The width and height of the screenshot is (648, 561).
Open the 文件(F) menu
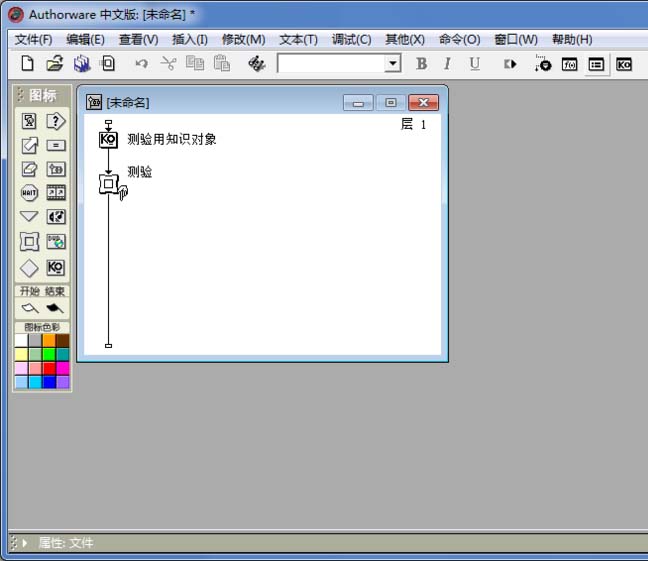33,40
